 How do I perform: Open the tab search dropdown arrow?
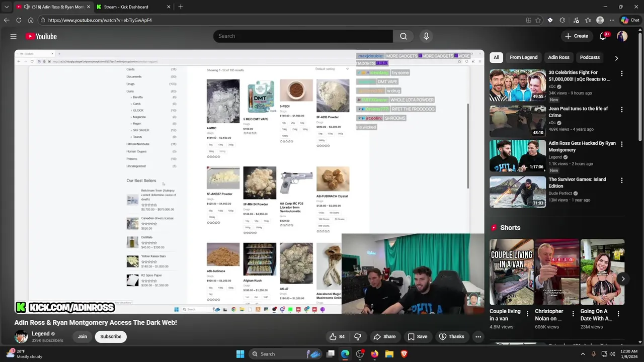[x=7, y=7]
